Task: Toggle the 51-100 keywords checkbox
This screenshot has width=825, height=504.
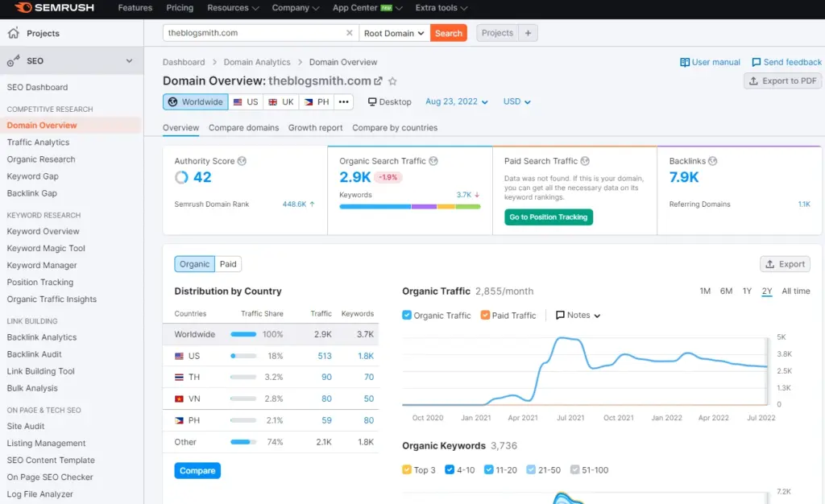Action: 574,469
